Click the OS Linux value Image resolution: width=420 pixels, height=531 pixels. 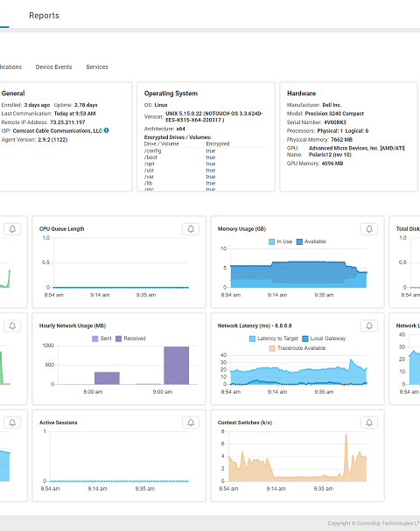click(161, 105)
